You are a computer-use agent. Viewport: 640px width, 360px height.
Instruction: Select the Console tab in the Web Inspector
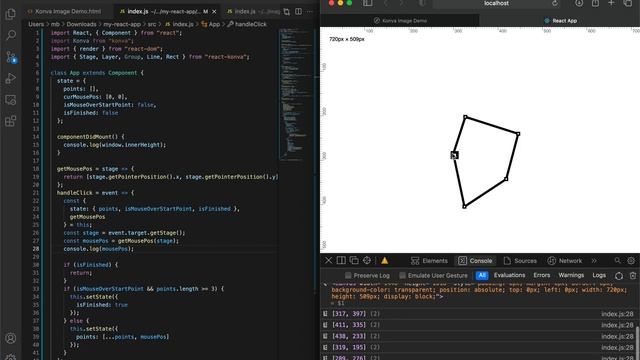click(475, 261)
